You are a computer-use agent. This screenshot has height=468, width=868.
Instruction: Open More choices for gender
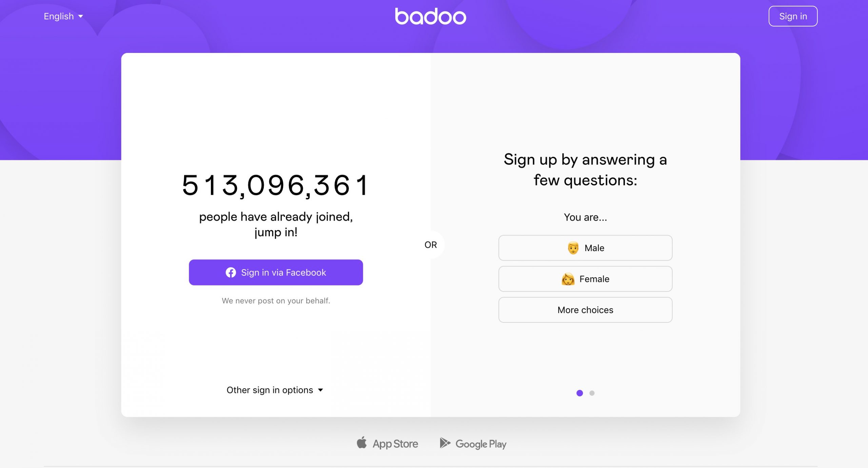(x=585, y=310)
